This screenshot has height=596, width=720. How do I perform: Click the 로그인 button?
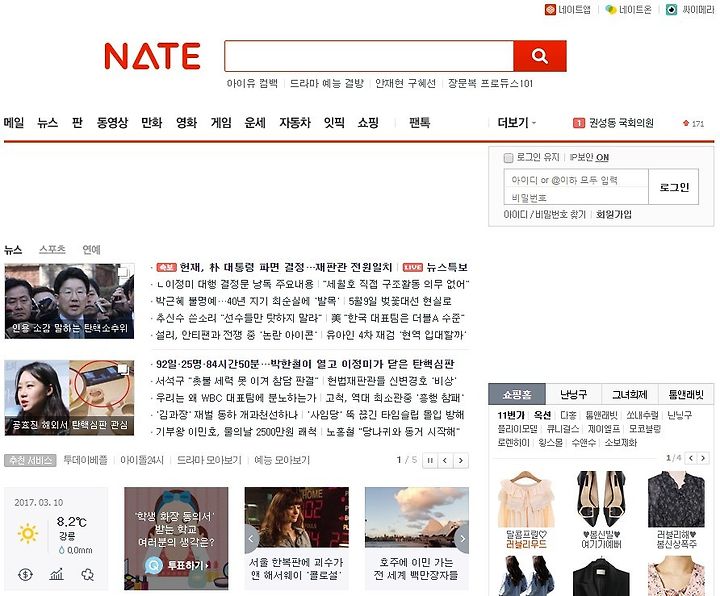point(674,187)
